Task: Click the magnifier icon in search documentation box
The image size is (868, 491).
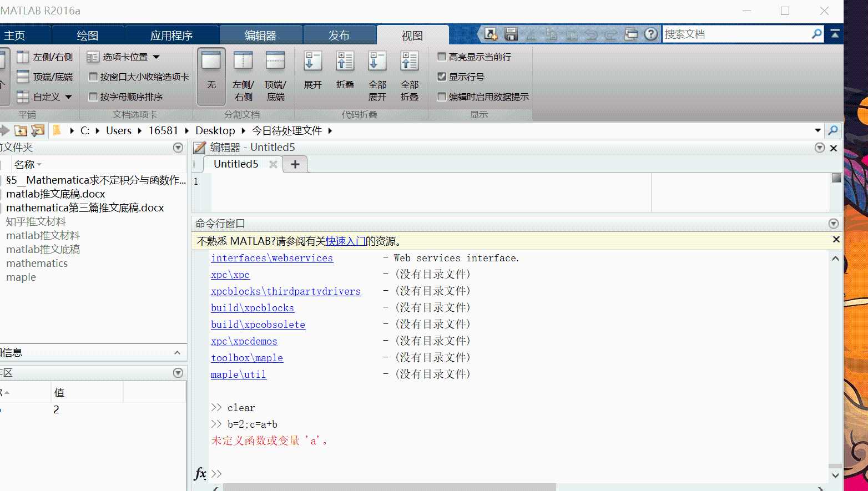Action: pyautogui.click(x=816, y=34)
